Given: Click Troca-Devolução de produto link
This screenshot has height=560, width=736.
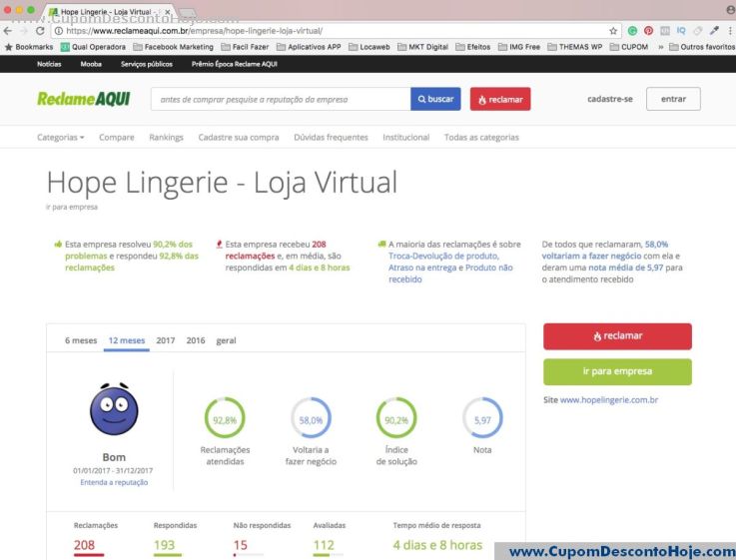Looking at the screenshot, I should [x=443, y=257].
